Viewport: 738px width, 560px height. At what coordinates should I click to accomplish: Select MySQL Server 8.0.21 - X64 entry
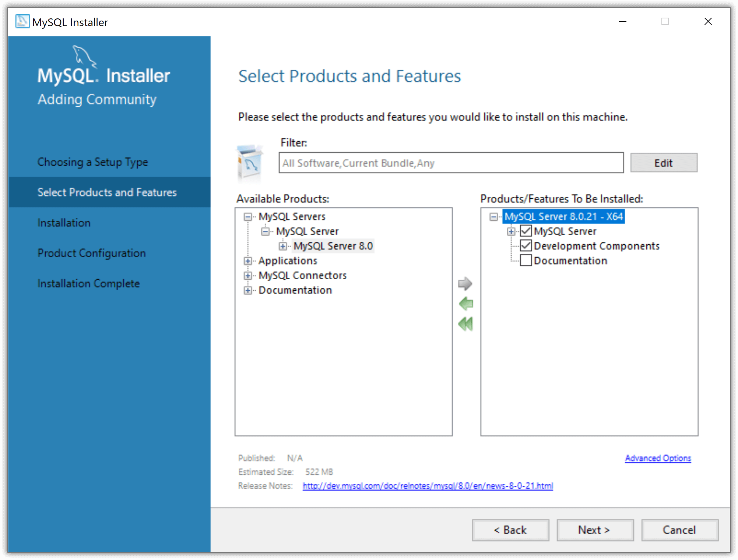pyautogui.click(x=563, y=216)
